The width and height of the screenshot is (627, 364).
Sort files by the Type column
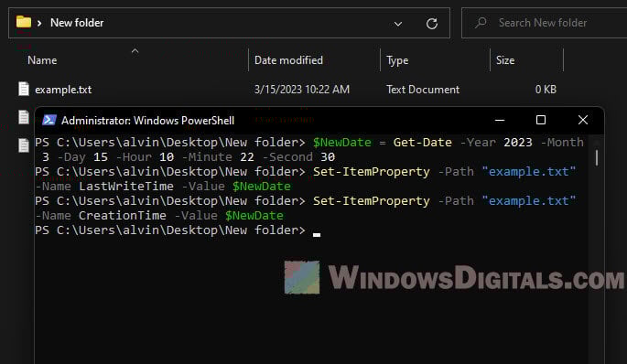click(397, 60)
